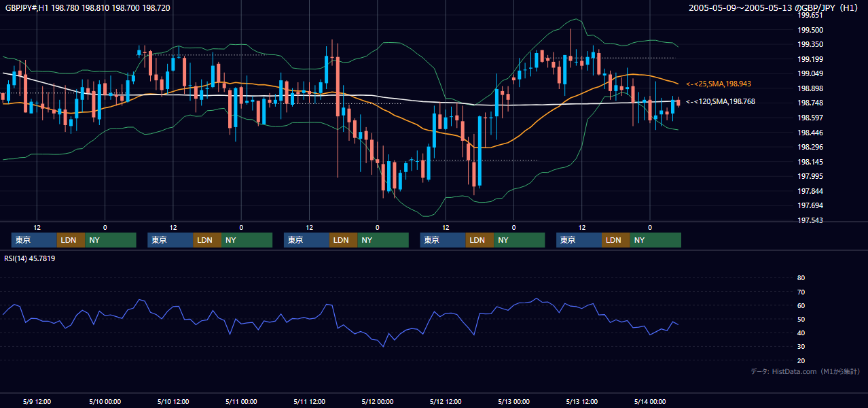This screenshot has width=868, height=408.
Task: Click RSI level 80 label
Action: (801, 278)
